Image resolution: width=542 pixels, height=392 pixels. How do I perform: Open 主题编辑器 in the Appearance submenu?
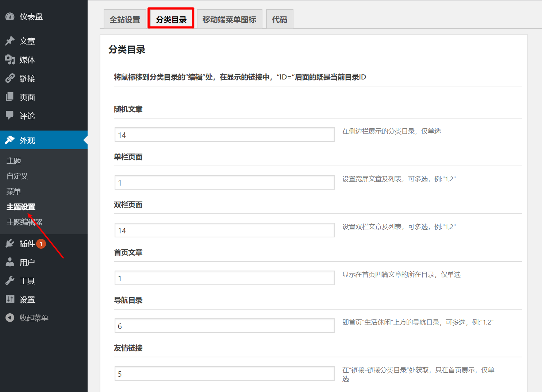(24, 222)
